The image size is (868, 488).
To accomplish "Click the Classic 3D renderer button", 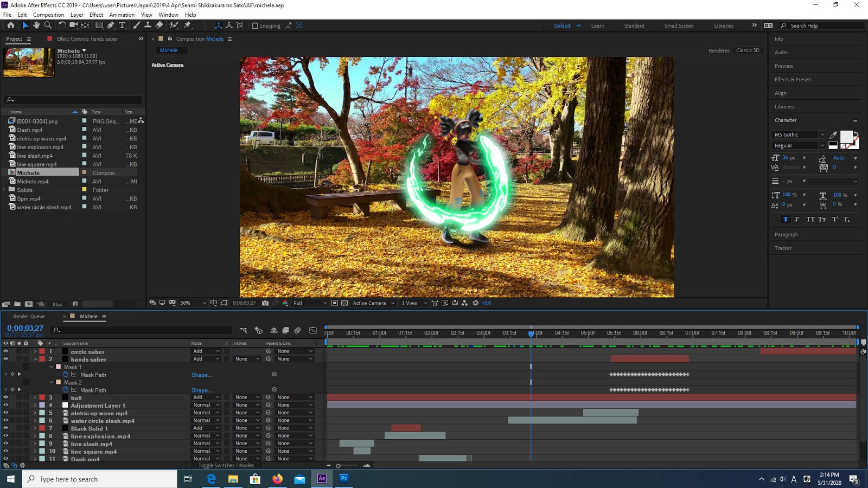I will coord(748,50).
